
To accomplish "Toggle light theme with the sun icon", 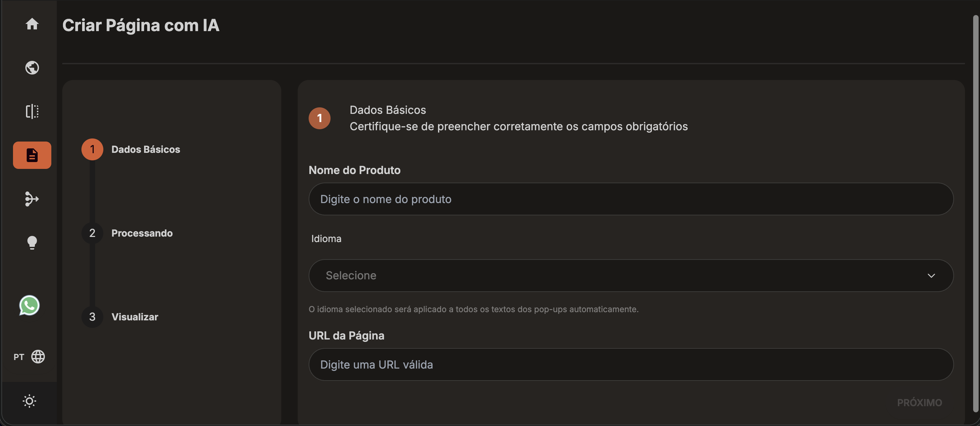I will 29,401.
